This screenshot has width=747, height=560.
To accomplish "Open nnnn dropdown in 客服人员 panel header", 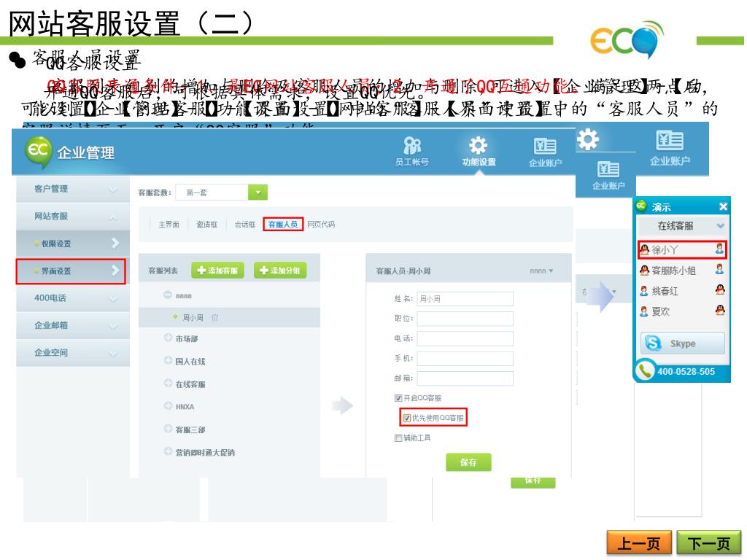I will coord(542,271).
